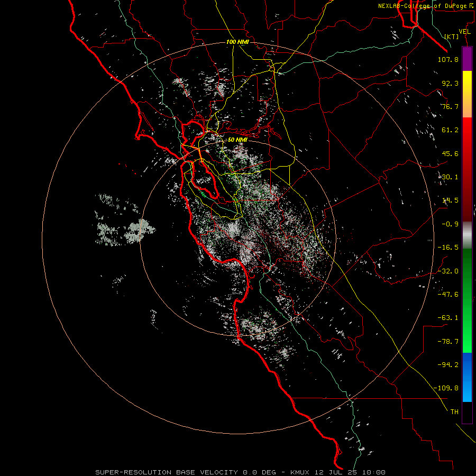Select the purple segment of the velocity scale
Viewport: 476px width, 476px height.
pyautogui.click(x=467, y=59)
